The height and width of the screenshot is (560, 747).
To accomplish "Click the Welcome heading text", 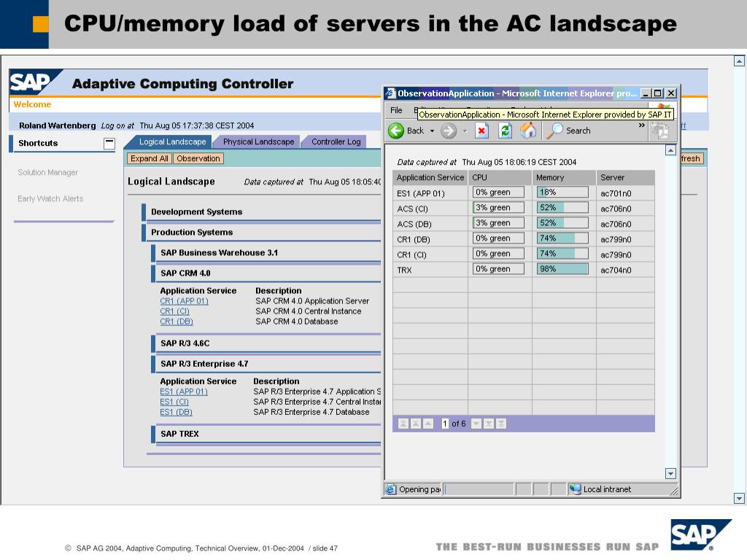I will click(x=32, y=104).
